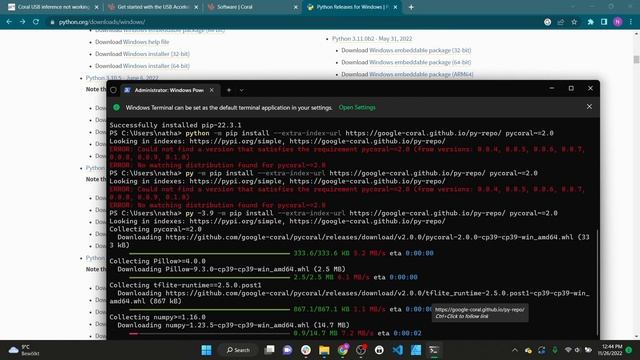The image size is (640, 360).
Task: Reload the python.org page
Action: (36, 22)
